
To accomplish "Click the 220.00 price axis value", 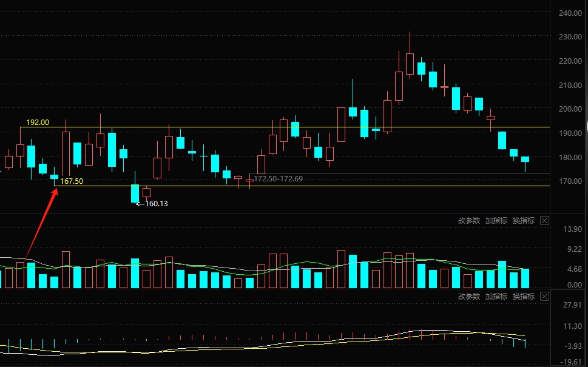I will click(570, 61).
